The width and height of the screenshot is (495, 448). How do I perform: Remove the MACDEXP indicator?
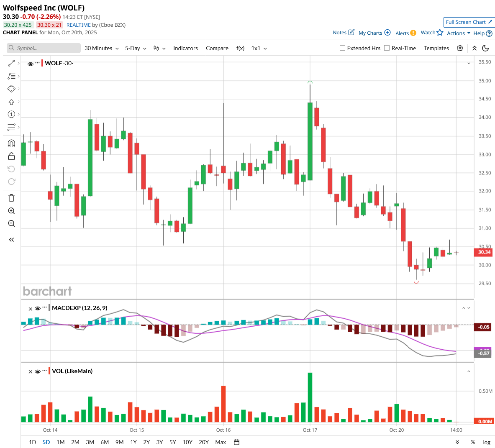coord(30,309)
